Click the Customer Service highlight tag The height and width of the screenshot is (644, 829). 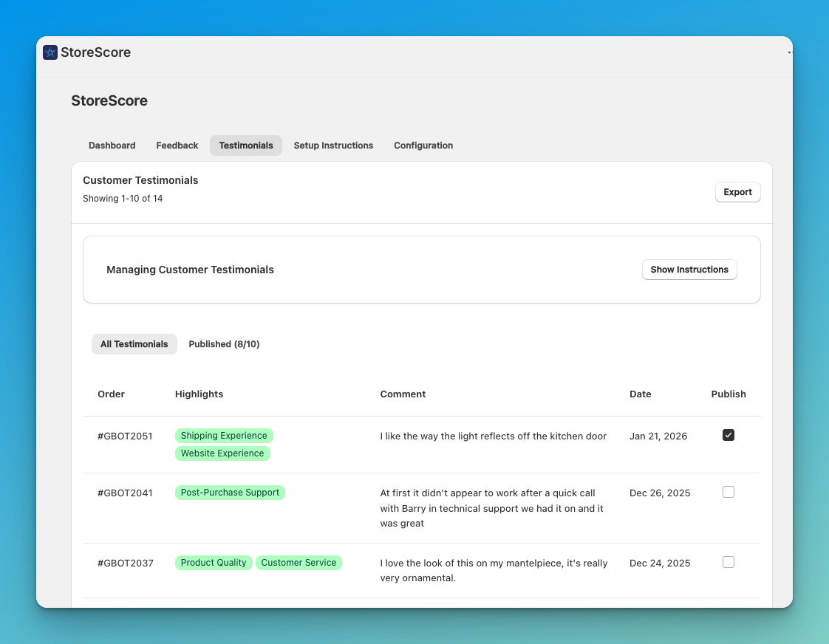coord(298,562)
